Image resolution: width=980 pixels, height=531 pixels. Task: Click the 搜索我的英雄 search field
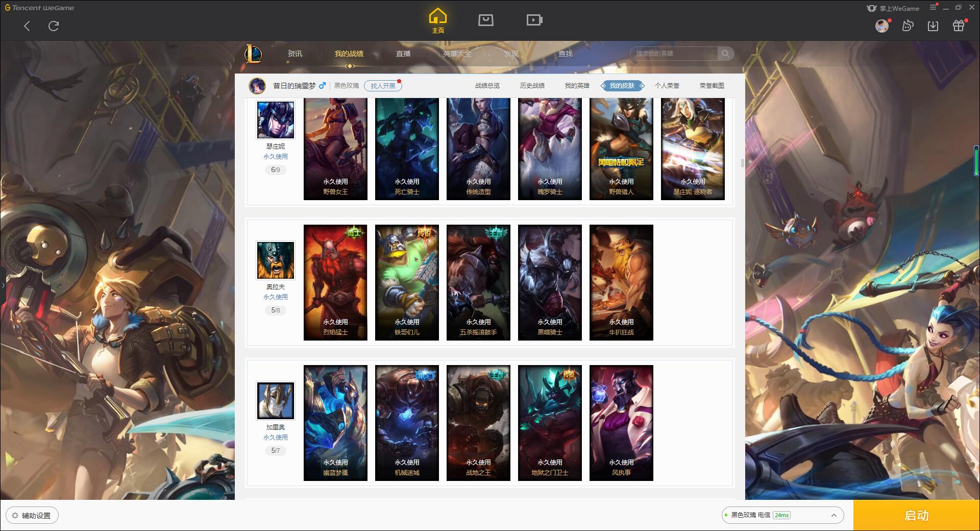(675, 53)
